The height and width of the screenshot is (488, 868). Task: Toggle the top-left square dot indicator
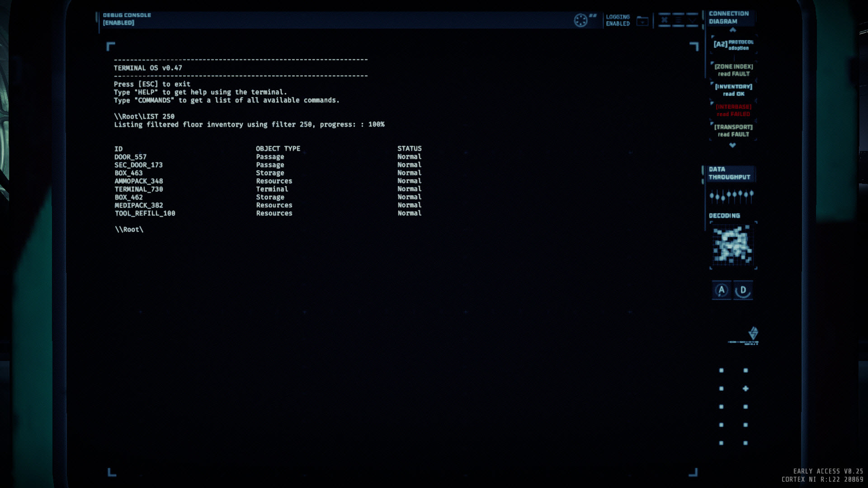(x=721, y=371)
